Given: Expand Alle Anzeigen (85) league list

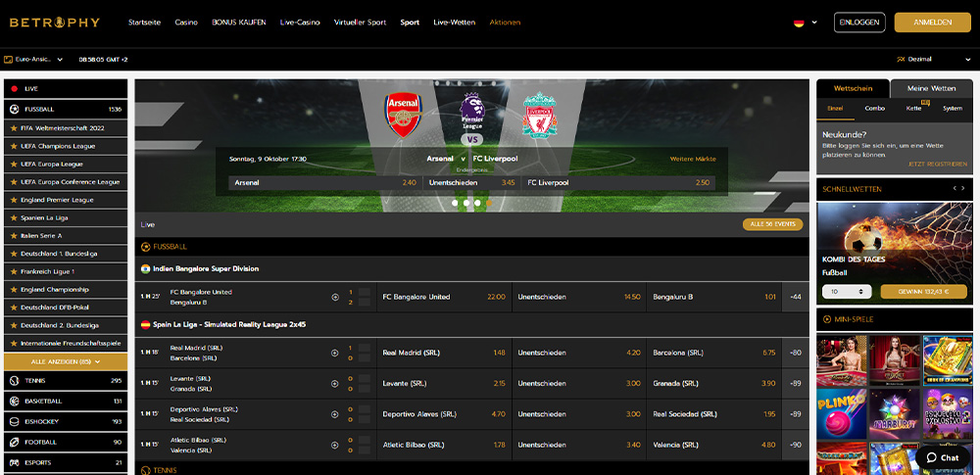Looking at the screenshot, I should point(66,361).
